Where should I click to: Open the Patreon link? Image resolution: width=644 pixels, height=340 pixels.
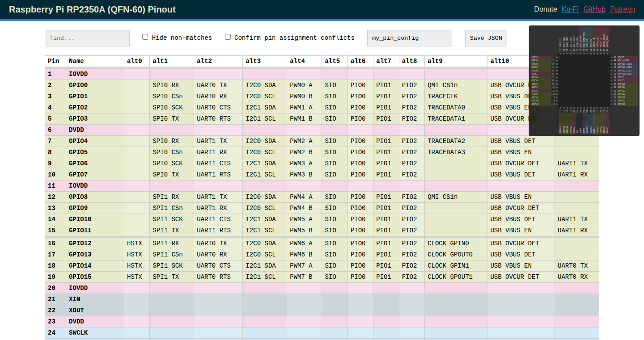[x=623, y=9]
